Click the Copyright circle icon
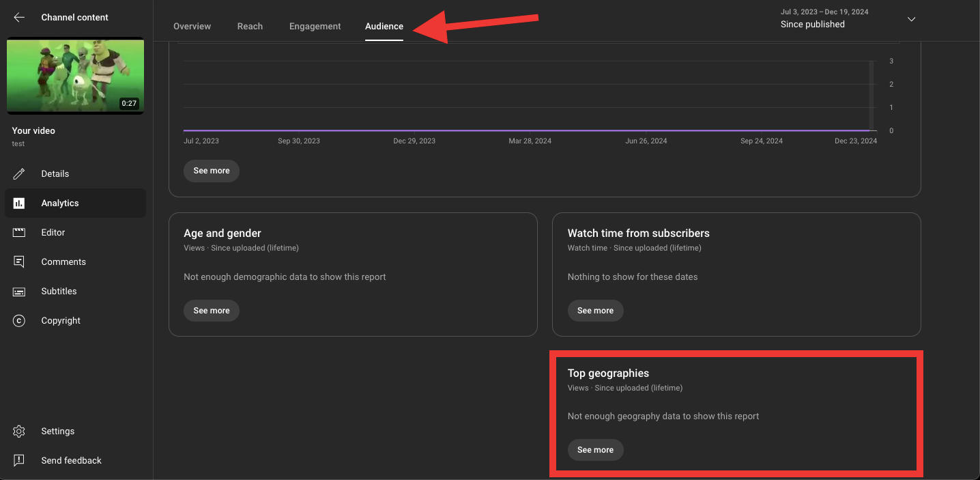Image resolution: width=980 pixels, height=480 pixels. pyautogui.click(x=19, y=320)
